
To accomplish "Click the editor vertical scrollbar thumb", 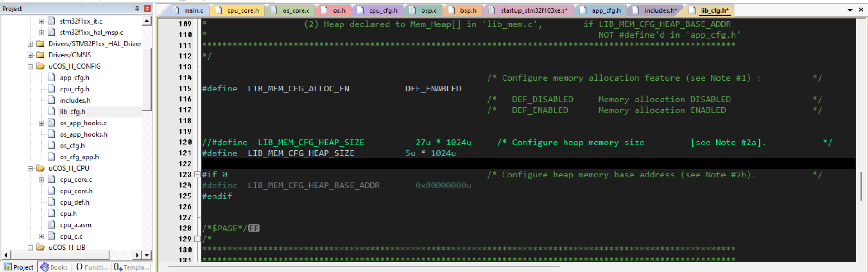I will tap(862, 186).
